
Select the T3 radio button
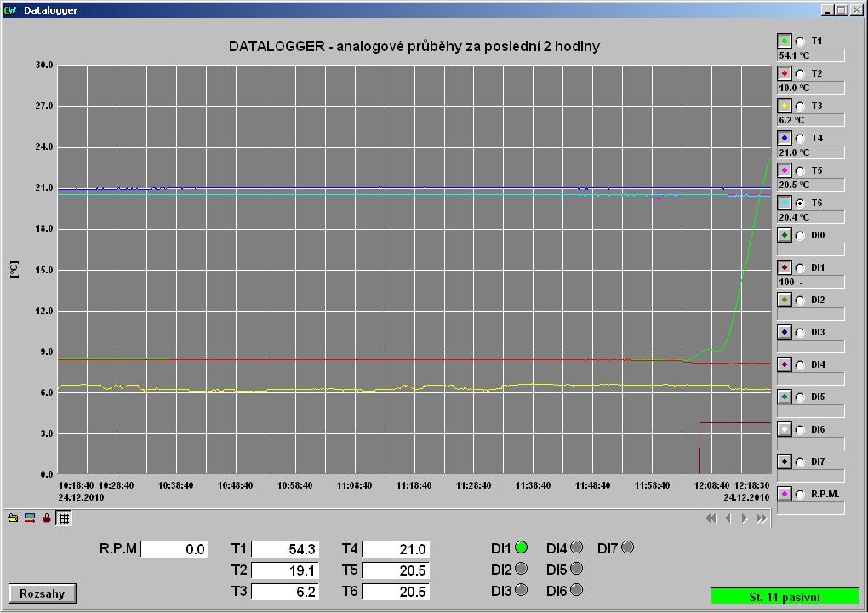[800, 106]
